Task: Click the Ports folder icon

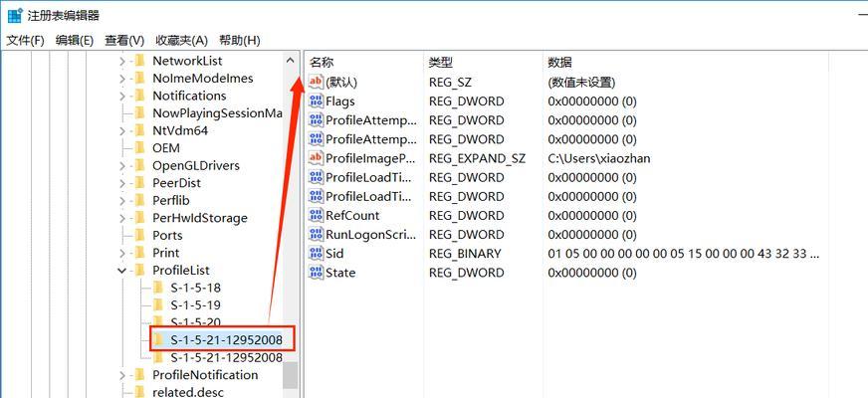Action: (139, 235)
